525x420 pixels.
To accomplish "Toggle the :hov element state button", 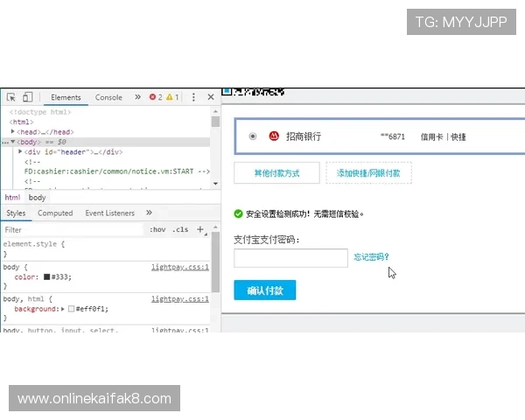I will coord(157,230).
